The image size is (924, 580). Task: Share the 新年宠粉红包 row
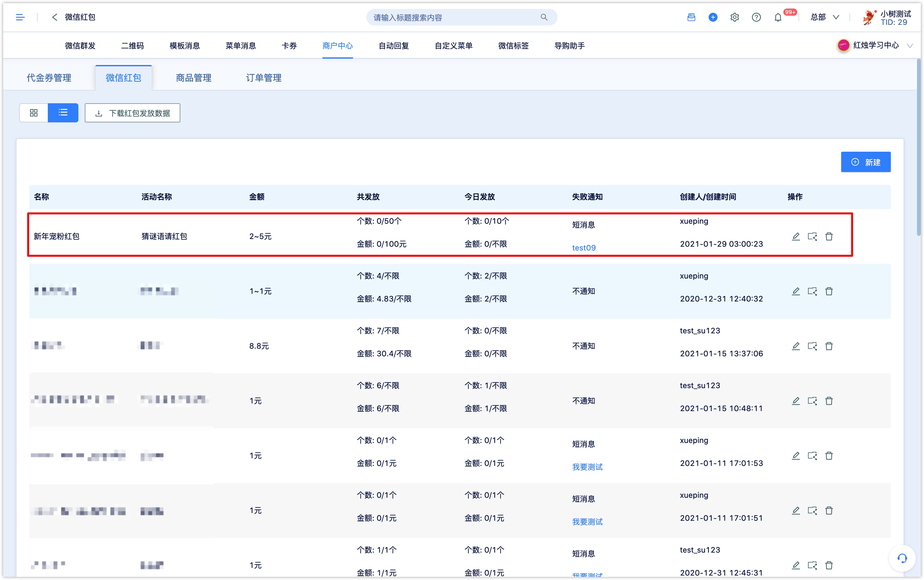pyautogui.click(x=812, y=236)
